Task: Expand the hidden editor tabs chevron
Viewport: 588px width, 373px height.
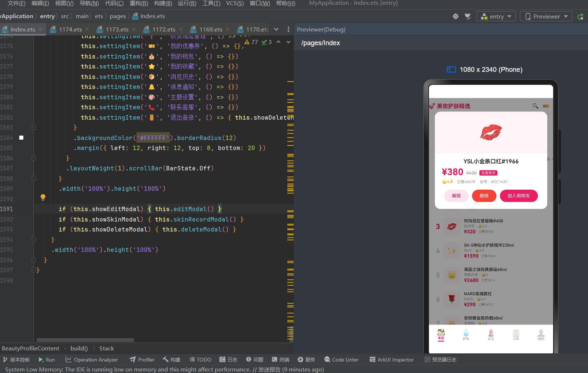Action: click(276, 29)
